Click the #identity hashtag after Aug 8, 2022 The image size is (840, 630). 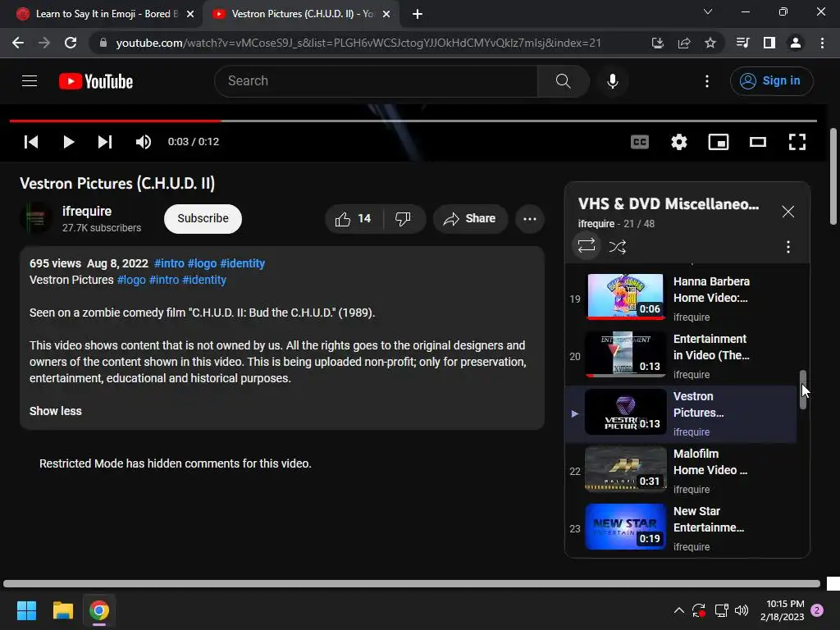point(243,263)
